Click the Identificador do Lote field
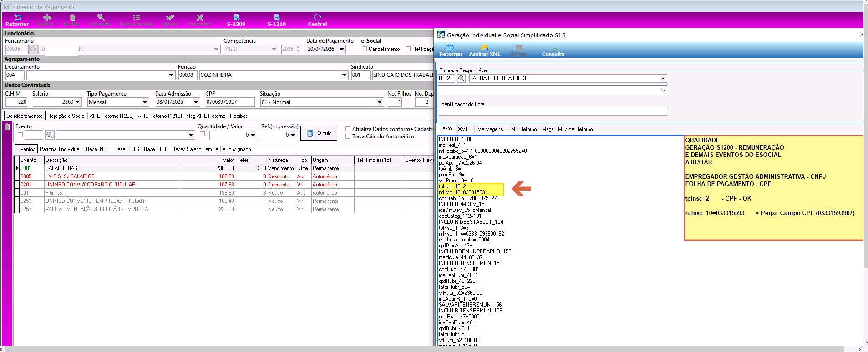The width and height of the screenshot is (868, 352). coord(553,111)
